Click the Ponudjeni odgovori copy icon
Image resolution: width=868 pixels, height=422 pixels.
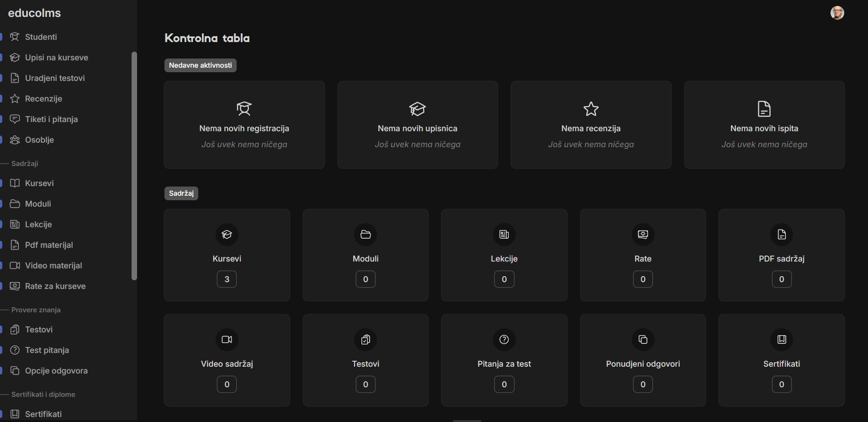click(643, 340)
